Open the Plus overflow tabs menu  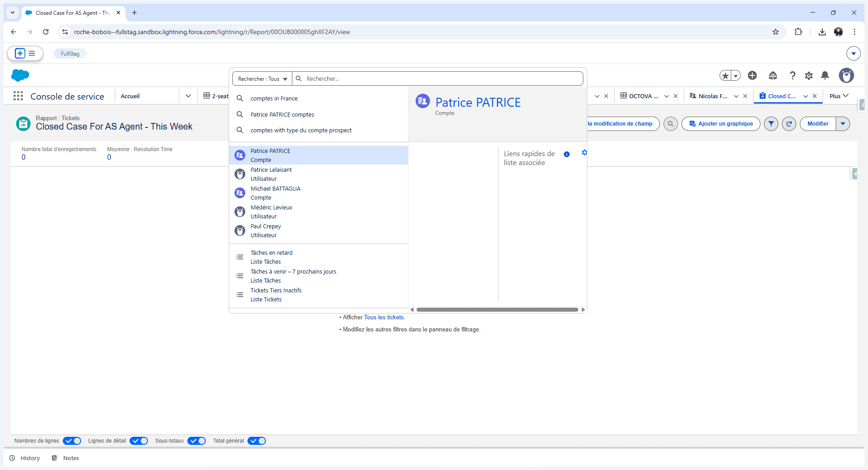click(839, 96)
